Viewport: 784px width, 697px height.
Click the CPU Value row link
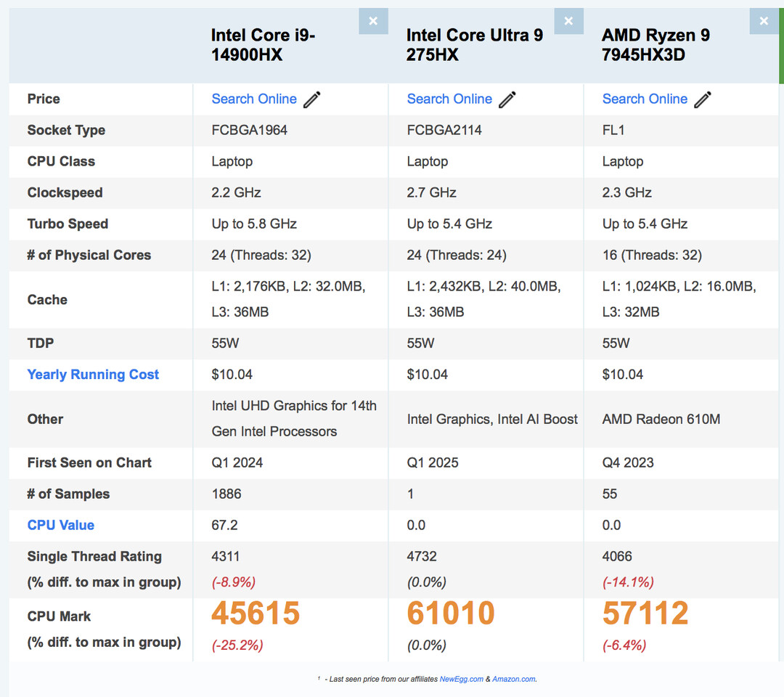61,525
